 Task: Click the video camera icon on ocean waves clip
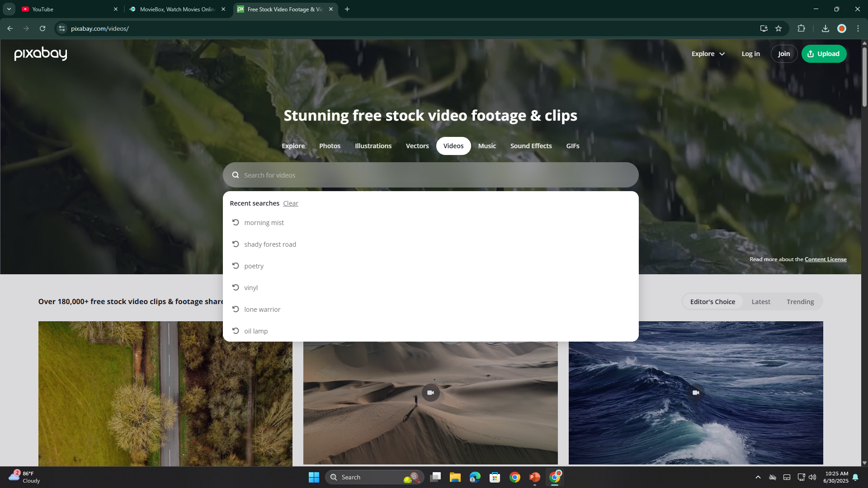point(696,393)
